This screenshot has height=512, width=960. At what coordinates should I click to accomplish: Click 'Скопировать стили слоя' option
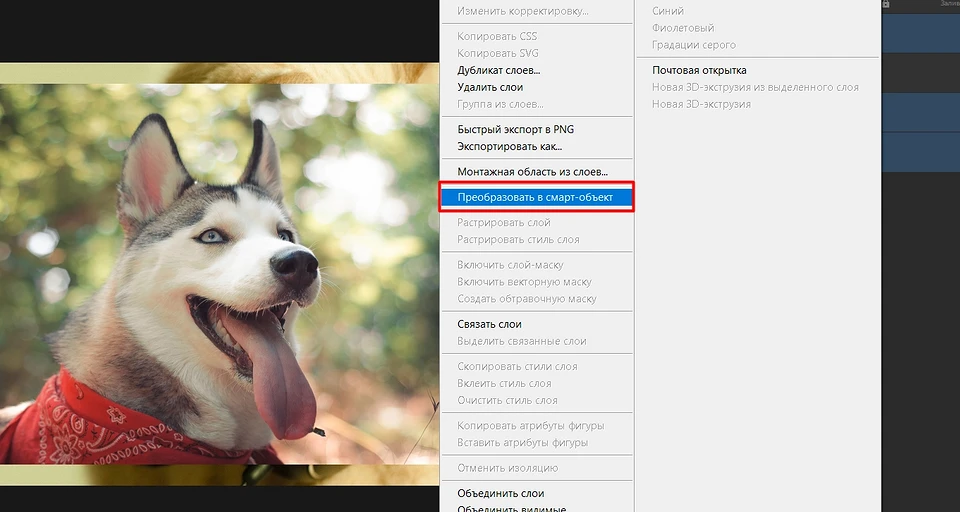(517, 366)
